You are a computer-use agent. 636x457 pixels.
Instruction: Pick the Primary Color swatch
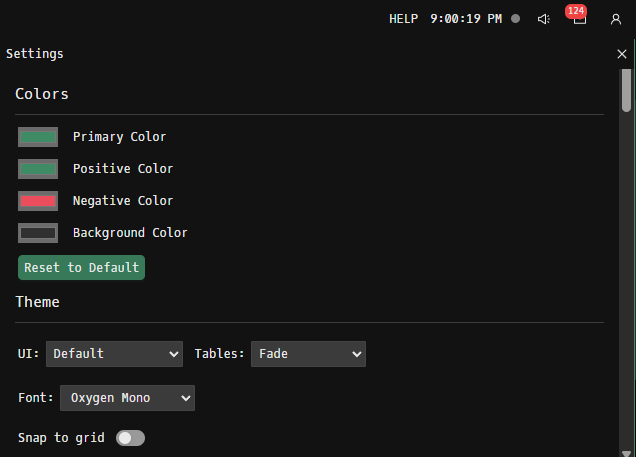[38, 137]
